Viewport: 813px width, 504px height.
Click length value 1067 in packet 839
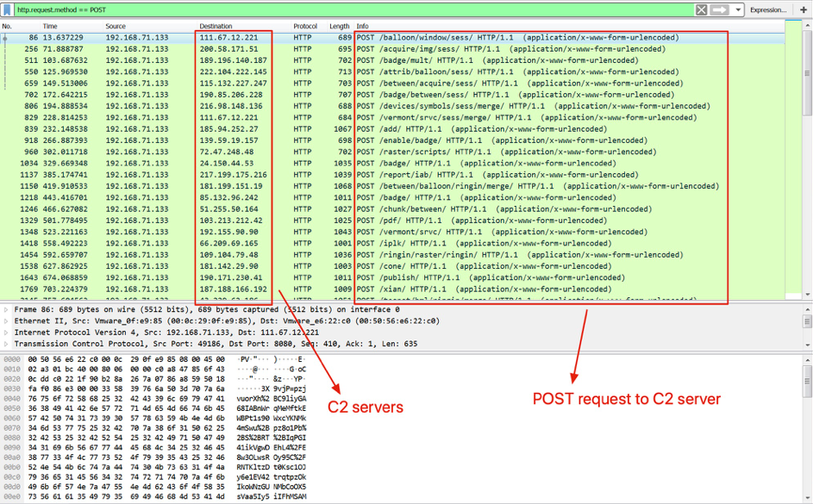tap(343, 129)
